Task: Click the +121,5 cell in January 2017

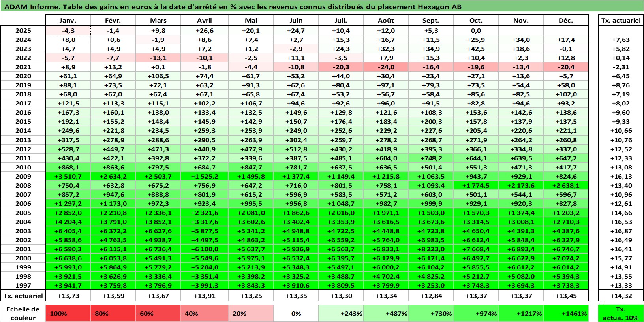Action: coord(68,104)
